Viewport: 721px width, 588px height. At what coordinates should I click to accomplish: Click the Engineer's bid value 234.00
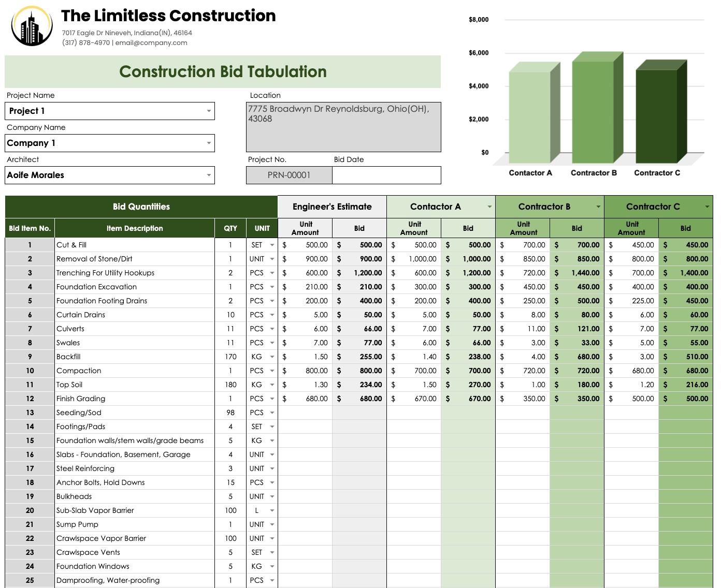click(359, 385)
